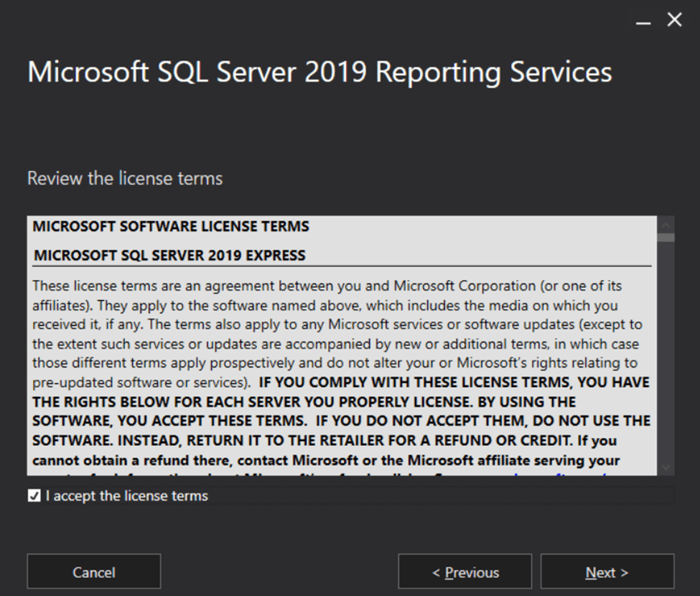Click the 'MICROSOFT SOFTWARE LICENSE TERMS' heading
The width and height of the screenshot is (700, 596).
(x=171, y=227)
